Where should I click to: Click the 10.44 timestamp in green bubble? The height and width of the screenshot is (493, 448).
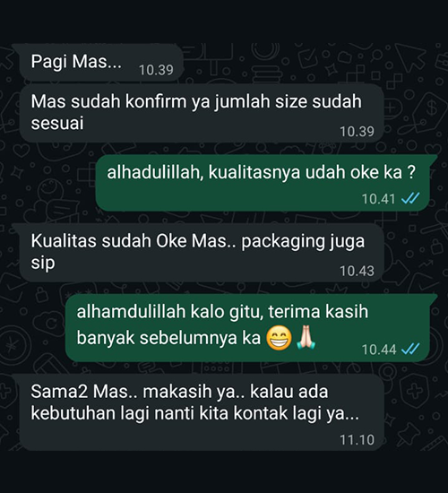click(x=378, y=349)
